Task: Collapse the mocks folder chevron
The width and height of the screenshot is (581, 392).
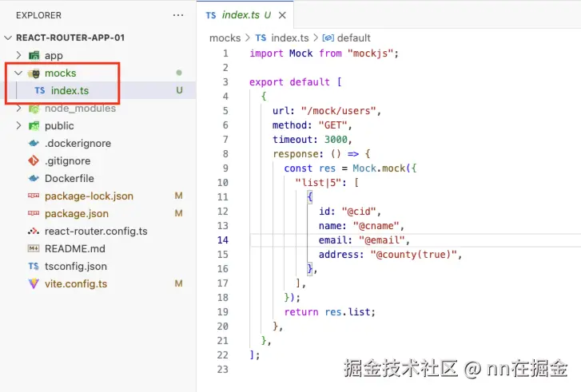Action: click(18, 73)
